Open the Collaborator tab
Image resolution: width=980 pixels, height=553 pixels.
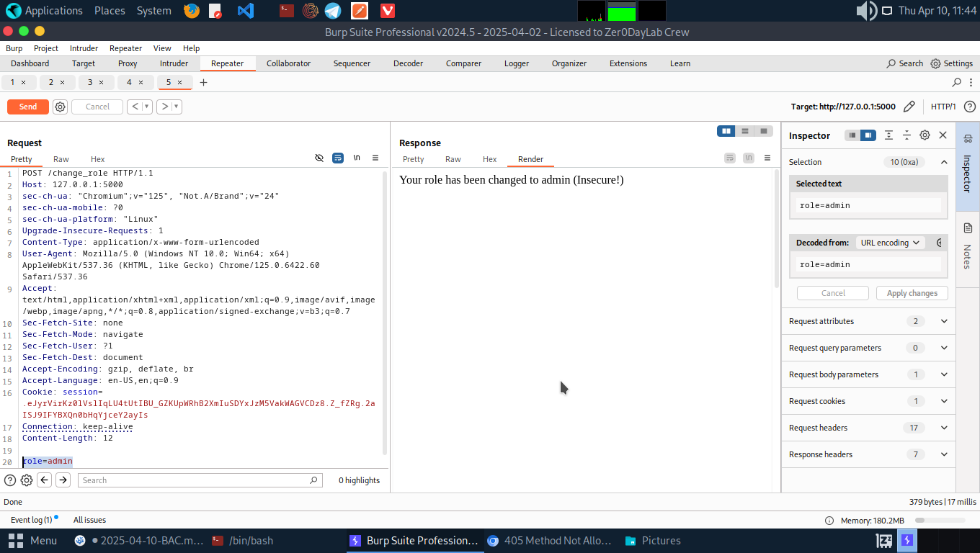[288, 63]
